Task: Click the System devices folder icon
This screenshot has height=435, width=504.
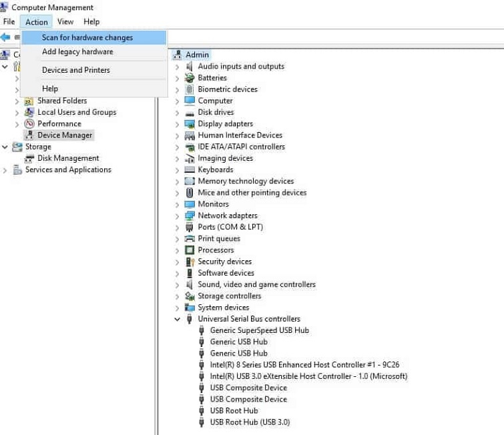Action: tap(190, 308)
